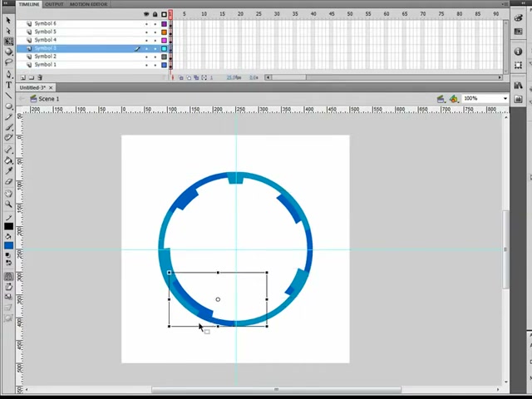Open the Edit Scene dropdown icon
532x399 pixels.
pyautogui.click(x=441, y=99)
